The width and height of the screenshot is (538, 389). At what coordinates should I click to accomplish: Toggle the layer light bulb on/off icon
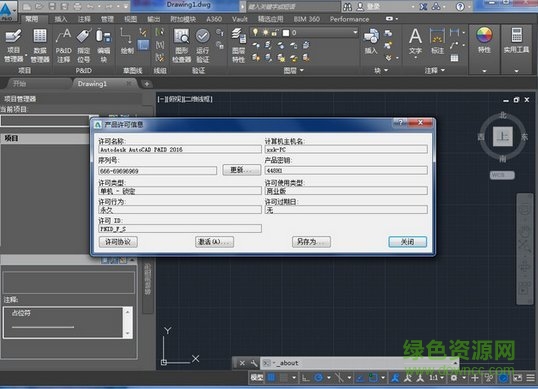point(255,33)
